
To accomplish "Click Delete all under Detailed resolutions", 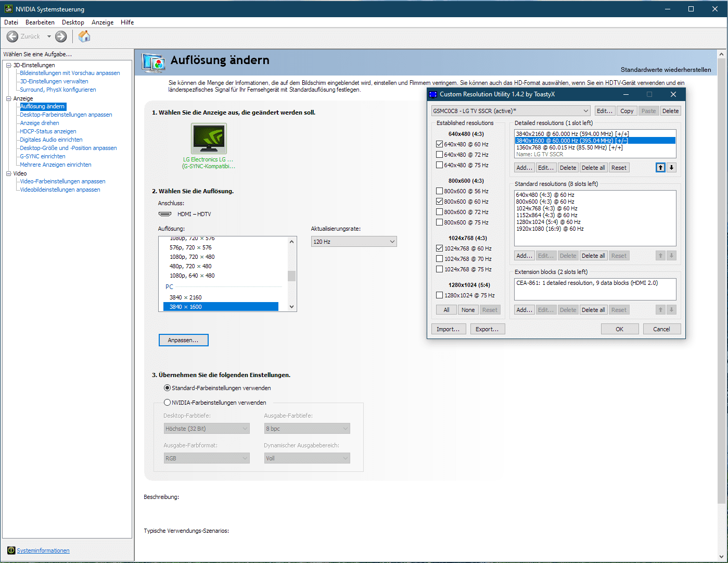I will click(593, 168).
